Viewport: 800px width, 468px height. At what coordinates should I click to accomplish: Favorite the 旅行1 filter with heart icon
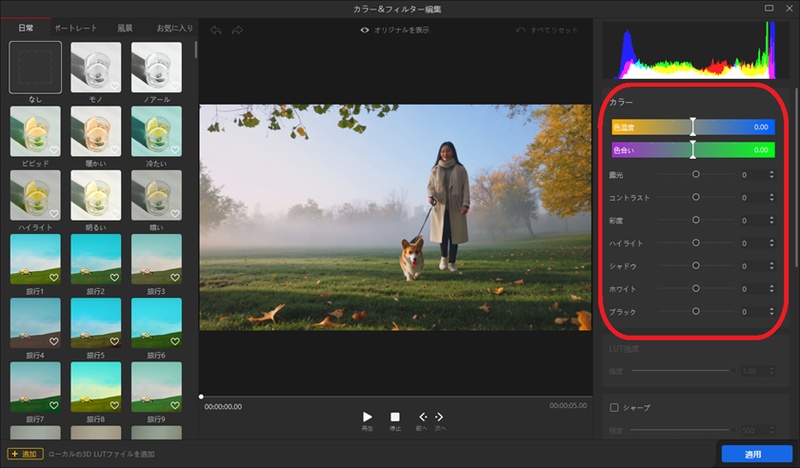54,278
